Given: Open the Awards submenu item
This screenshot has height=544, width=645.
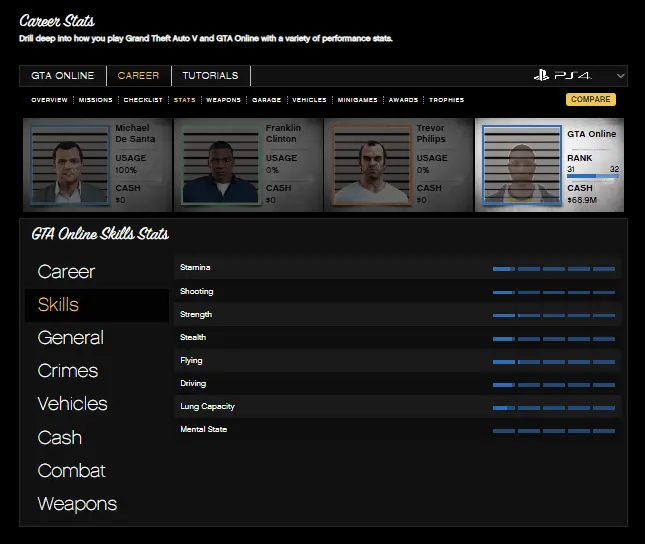Looking at the screenshot, I should pos(403,100).
